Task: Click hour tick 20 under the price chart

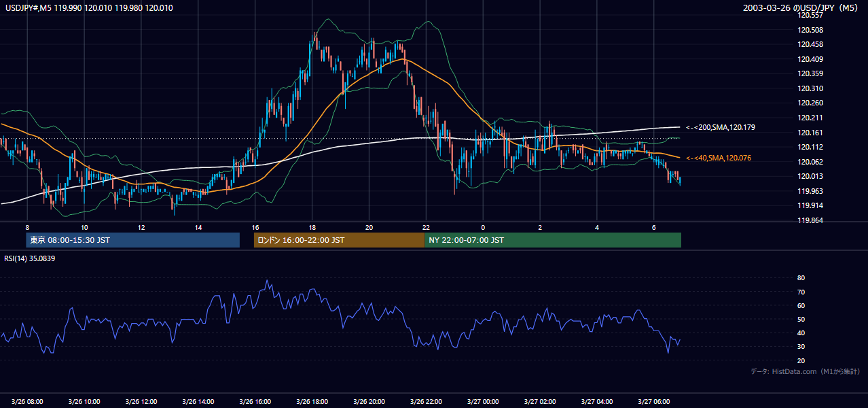Action: click(x=369, y=227)
